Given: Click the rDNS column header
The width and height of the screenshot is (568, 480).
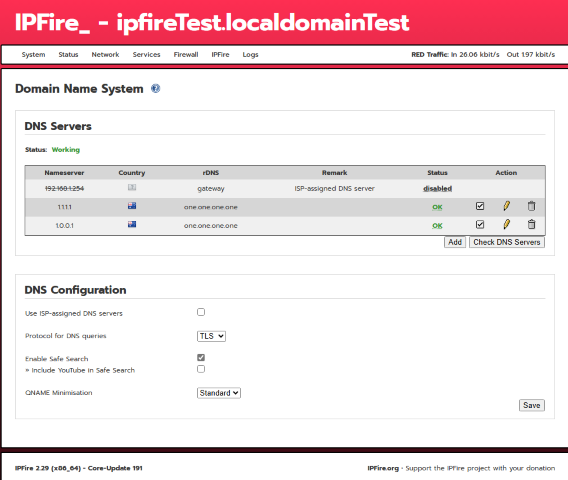Looking at the screenshot, I should pyautogui.click(x=211, y=173).
